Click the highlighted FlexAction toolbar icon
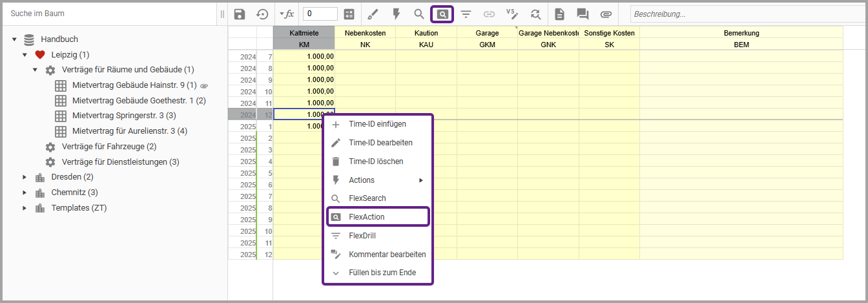The width and height of the screenshot is (868, 303). tap(442, 14)
